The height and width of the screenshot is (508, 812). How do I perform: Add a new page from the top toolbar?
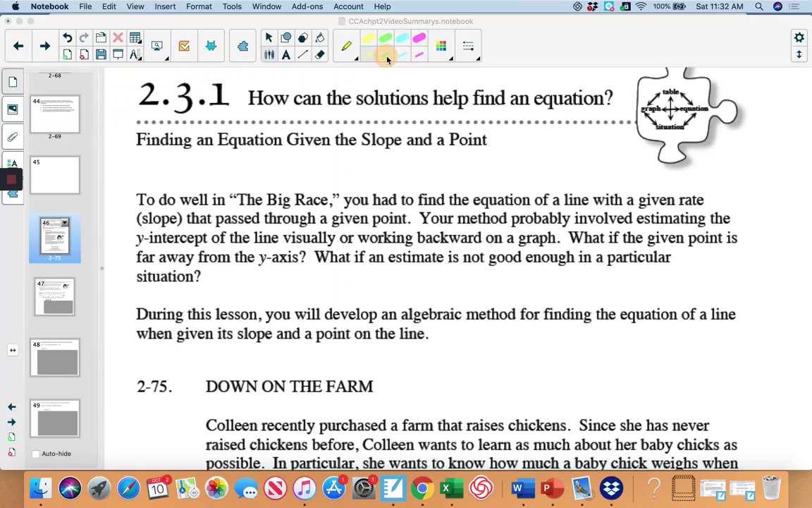[x=68, y=54]
